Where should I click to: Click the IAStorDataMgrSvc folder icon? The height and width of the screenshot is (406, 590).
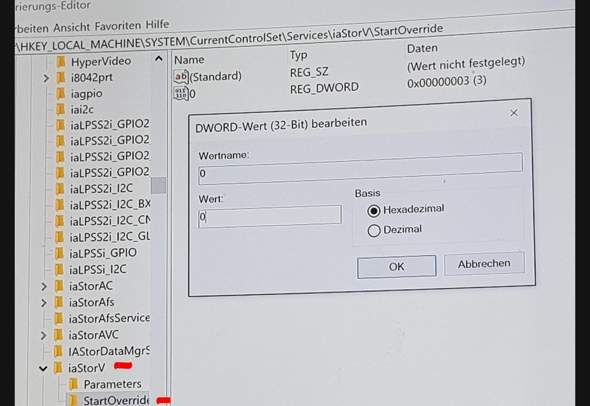pyautogui.click(x=58, y=351)
